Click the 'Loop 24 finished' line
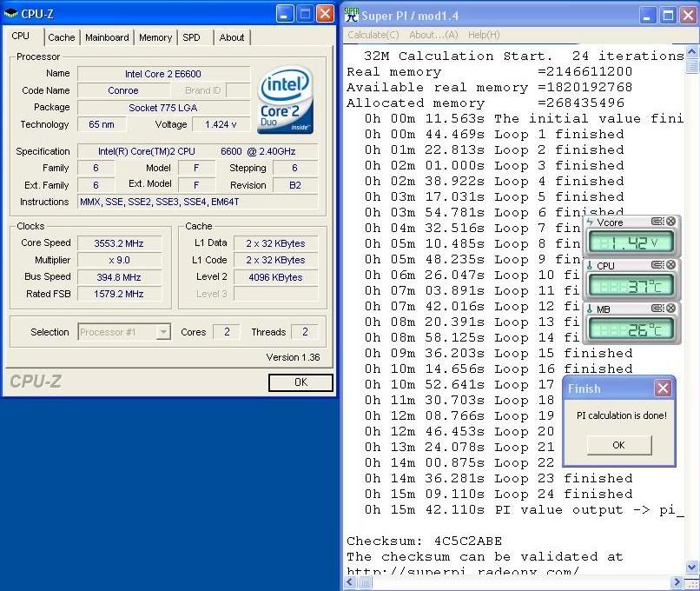The width and height of the screenshot is (700, 591). [x=499, y=494]
